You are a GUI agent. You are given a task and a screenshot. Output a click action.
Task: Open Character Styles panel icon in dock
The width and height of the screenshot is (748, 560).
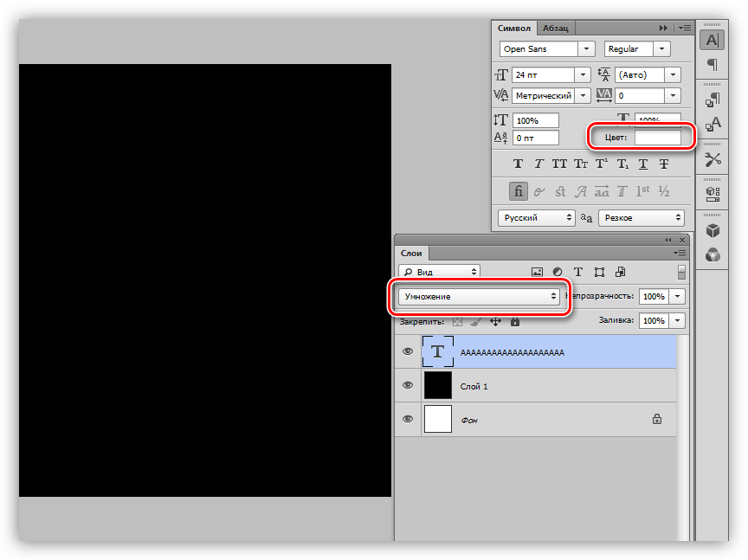pos(713,125)
